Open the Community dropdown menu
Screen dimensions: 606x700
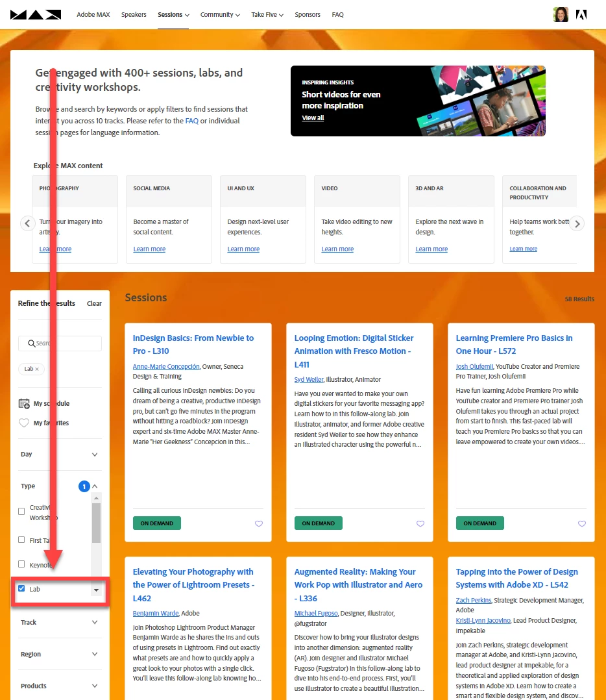tap(220, 15)
